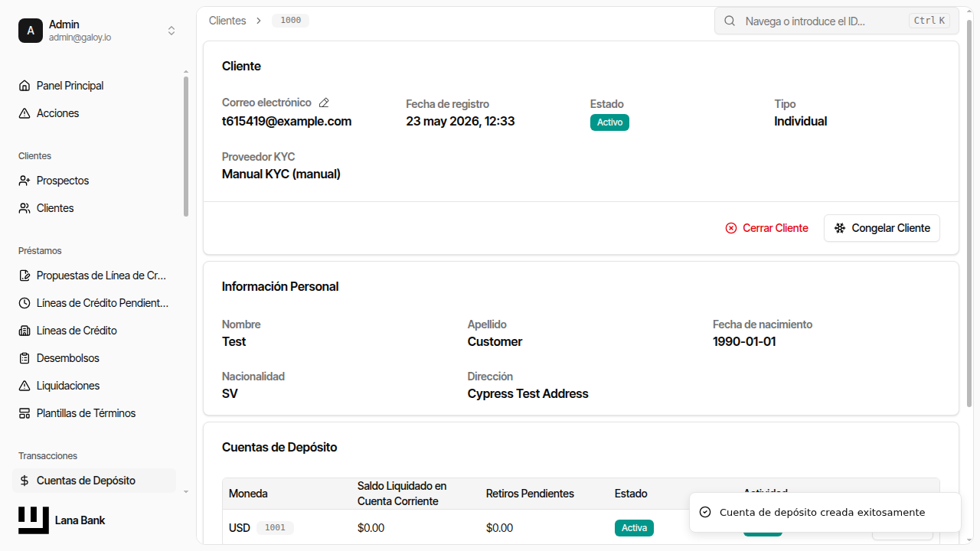Click the Ctrl K shortcut badge
The height and width of the screenshot is (551, 980).
[929, 21]
